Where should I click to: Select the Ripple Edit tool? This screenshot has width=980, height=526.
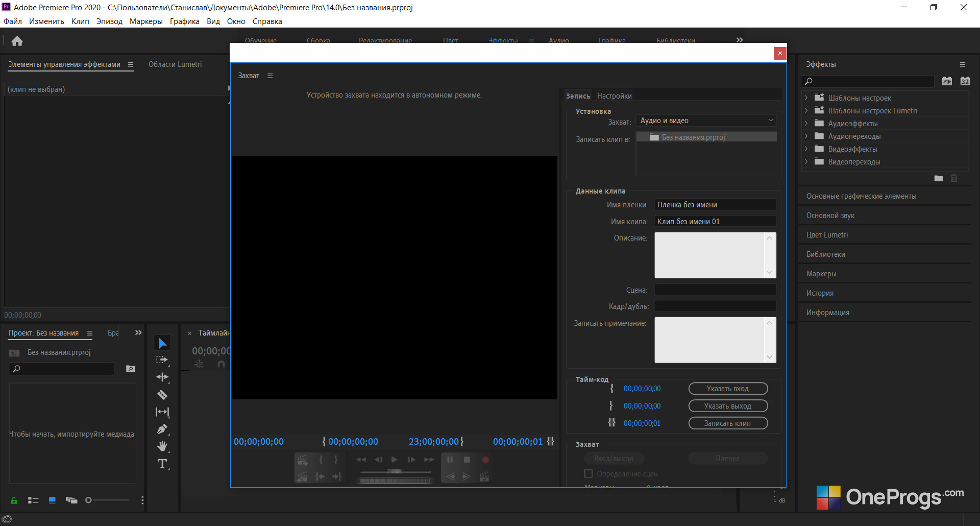[x=162, y=377]
